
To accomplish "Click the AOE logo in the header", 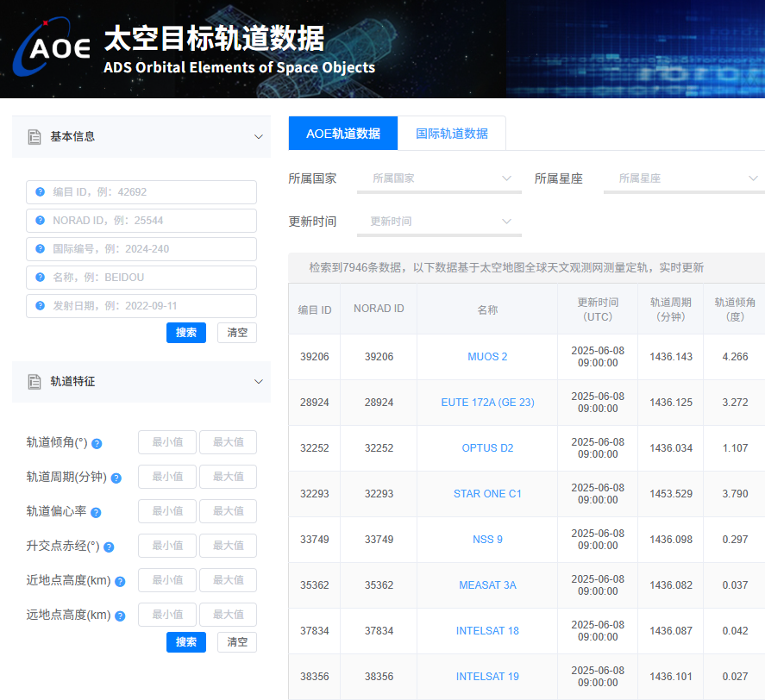I will pos(51,47).
